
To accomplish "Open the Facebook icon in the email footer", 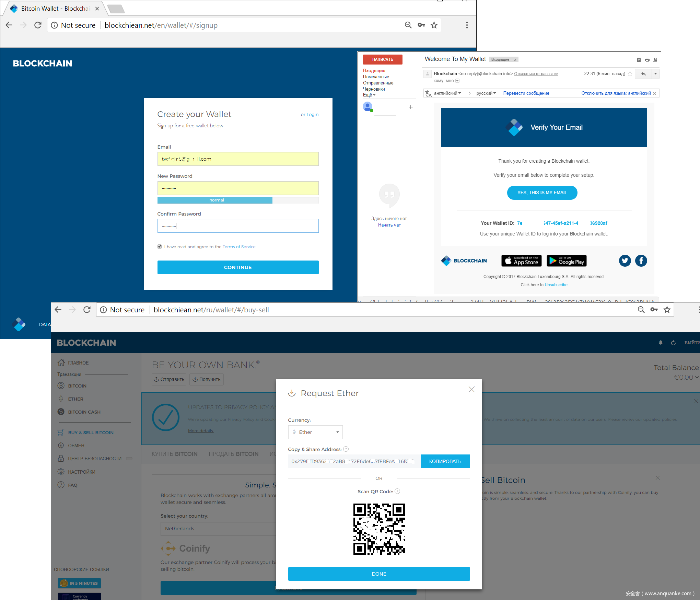I will click(x=641, y=261).
